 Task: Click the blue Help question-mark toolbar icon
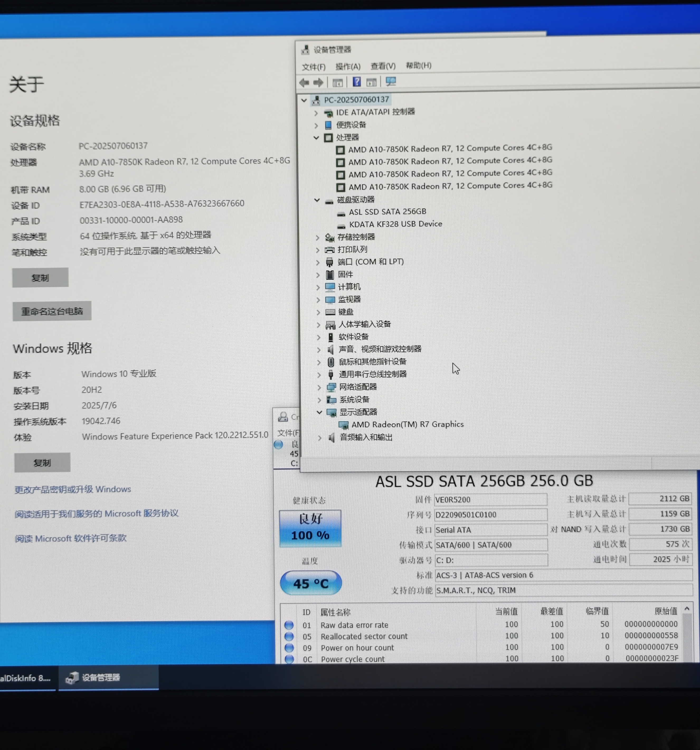pos(356,82)
